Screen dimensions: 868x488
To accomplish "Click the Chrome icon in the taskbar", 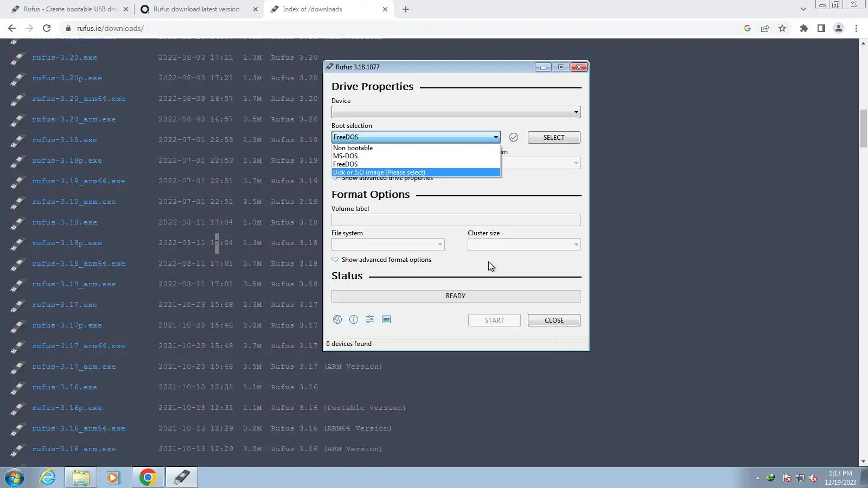I will click(148, 477).
